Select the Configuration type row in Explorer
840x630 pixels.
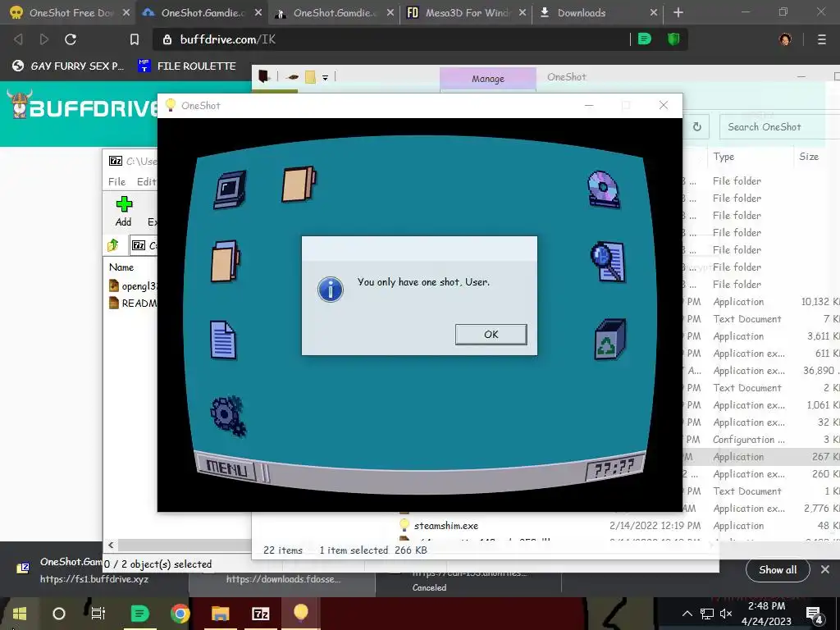[749, 440]
